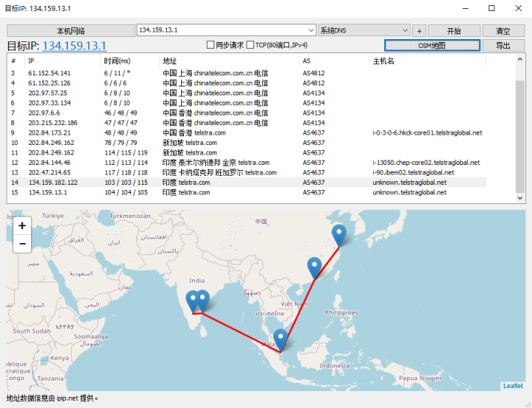Toggle the TCP(80端口,IPv4) checkbox

250,45
